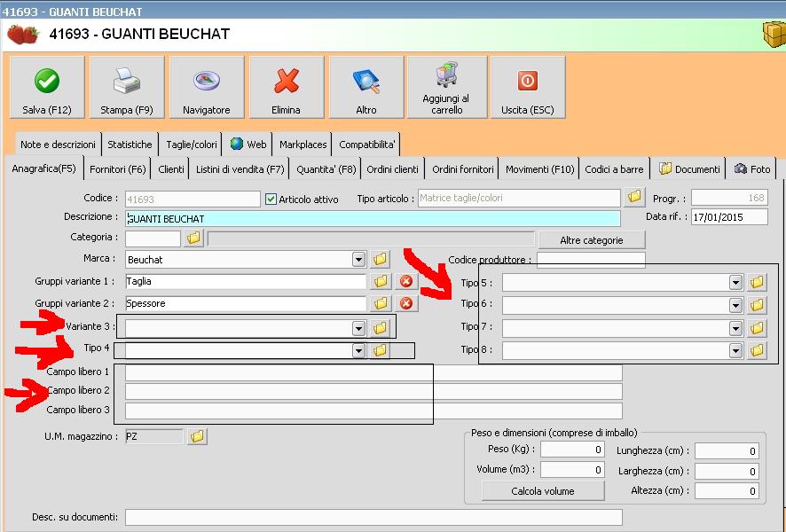Switch to Ordini clienti tab
Image resolution: width=786 pixels, height=532 pixels.
392,169
